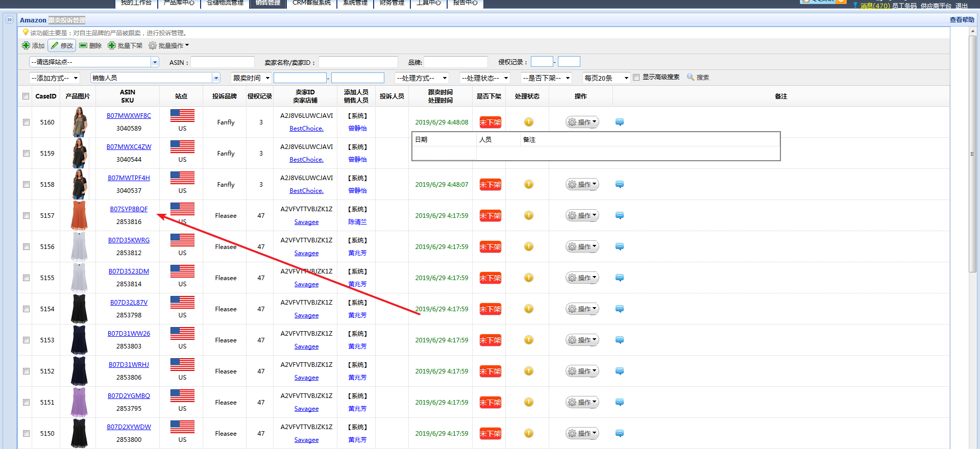Open the system management (系统管理) tab
Image resolution: width=980 pixels, height=449 pixels.
pos(355,3)
